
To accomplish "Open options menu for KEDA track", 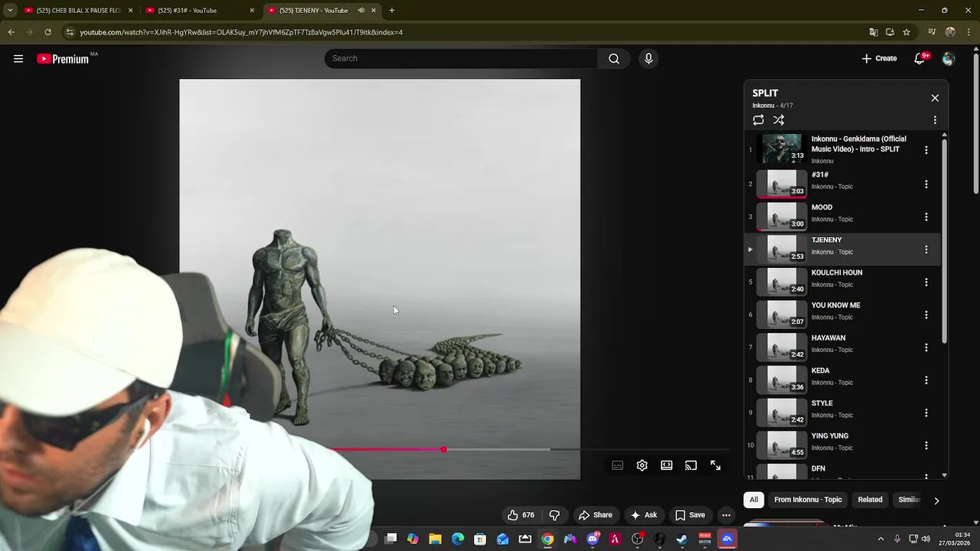I will click(926, 380).
